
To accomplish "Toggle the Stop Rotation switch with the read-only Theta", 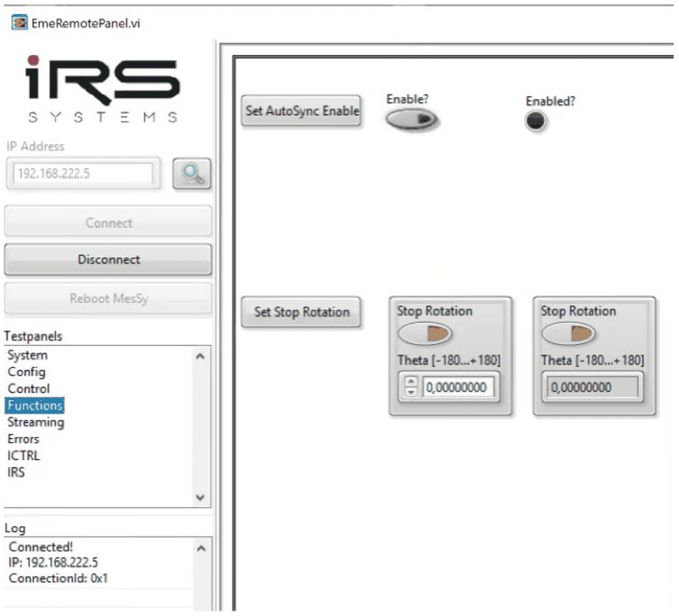I will coord(569,334).
